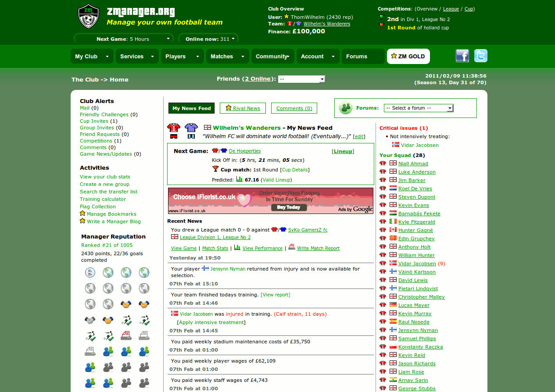Open SyKo GamerzZ fc team link

pyautogui.click(x=308, y=230)
